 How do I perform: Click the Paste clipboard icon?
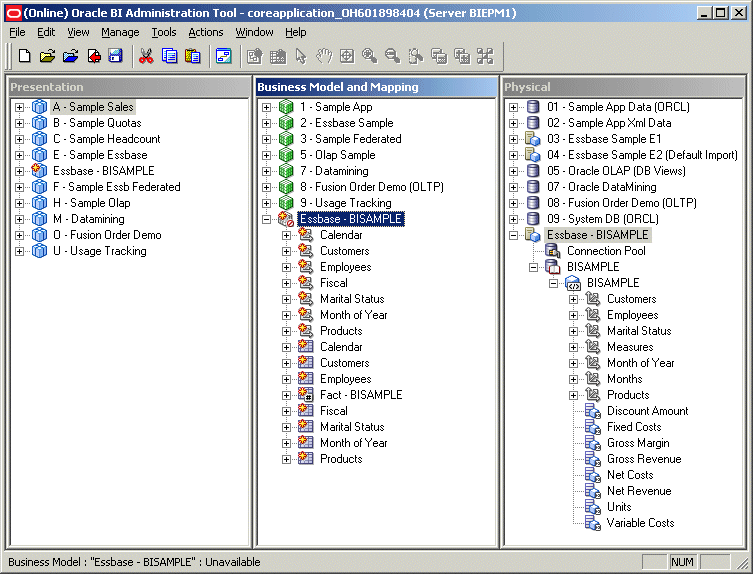[192, 56]
